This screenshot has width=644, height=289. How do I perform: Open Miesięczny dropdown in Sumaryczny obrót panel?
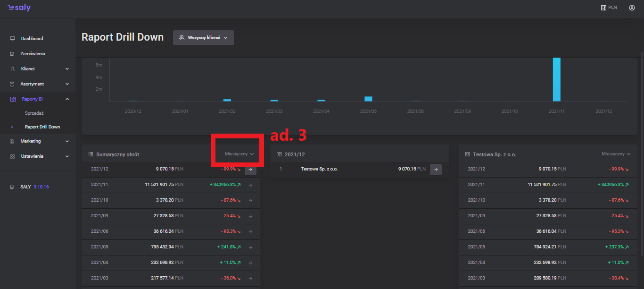[x=239, y=154]
